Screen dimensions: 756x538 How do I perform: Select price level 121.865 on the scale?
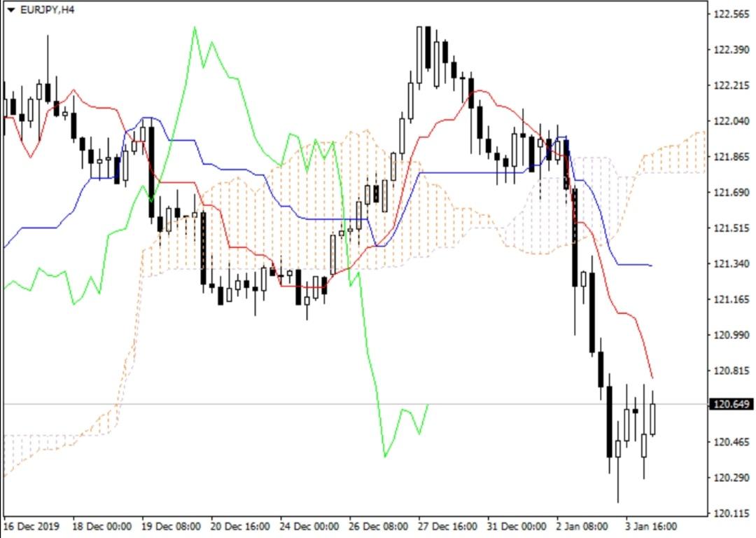pos(731,157)
